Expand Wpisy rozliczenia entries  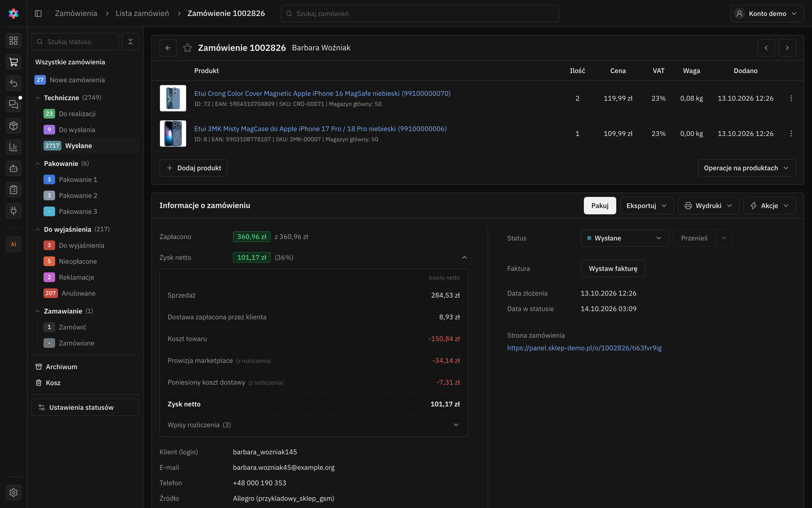(456, 425)
